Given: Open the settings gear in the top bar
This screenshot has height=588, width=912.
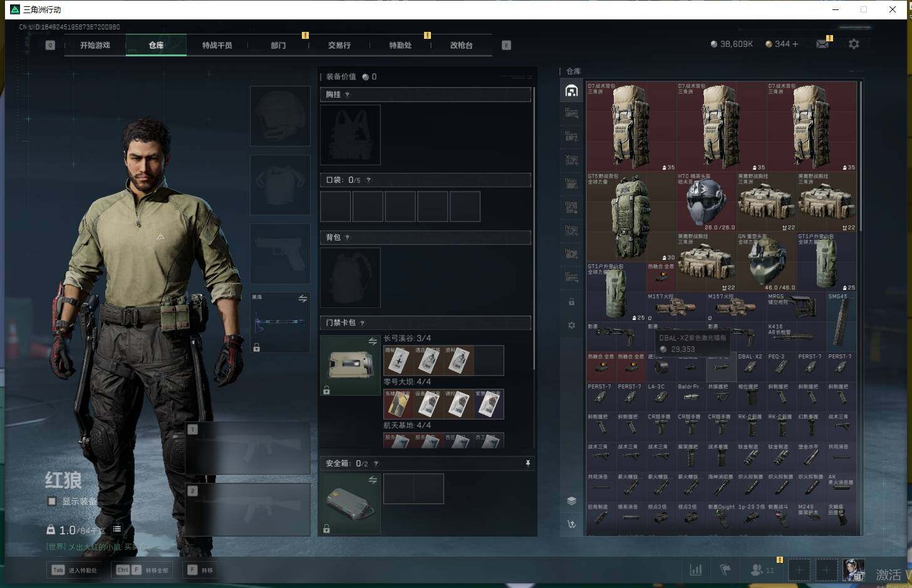Looking at the screenshot, I should click(854, 44).
